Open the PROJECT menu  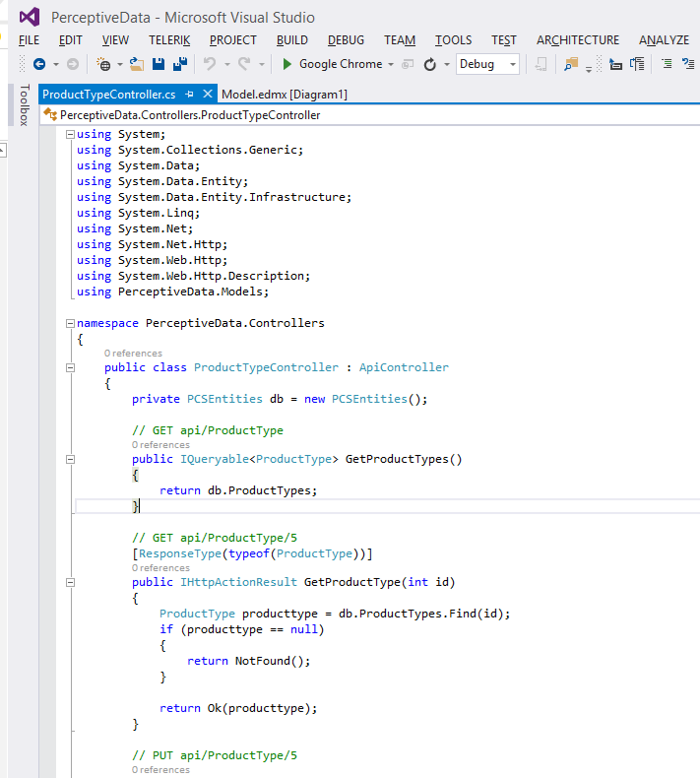tap(233, 40)
